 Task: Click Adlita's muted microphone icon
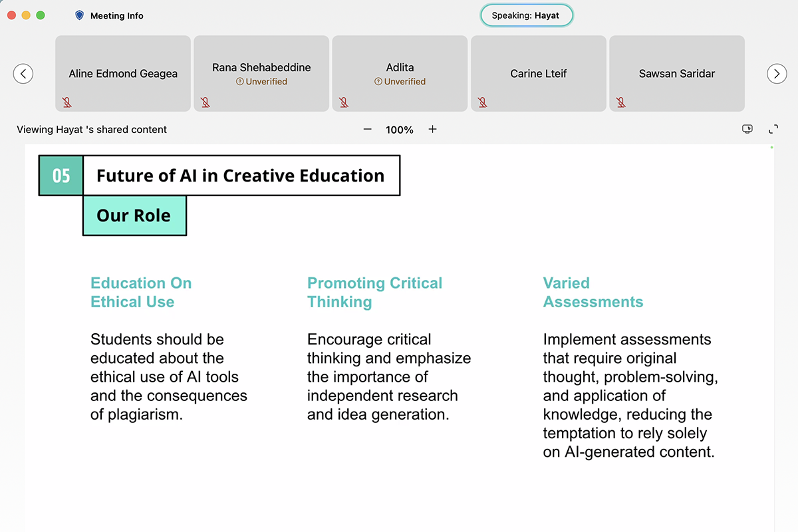point(344,102)
